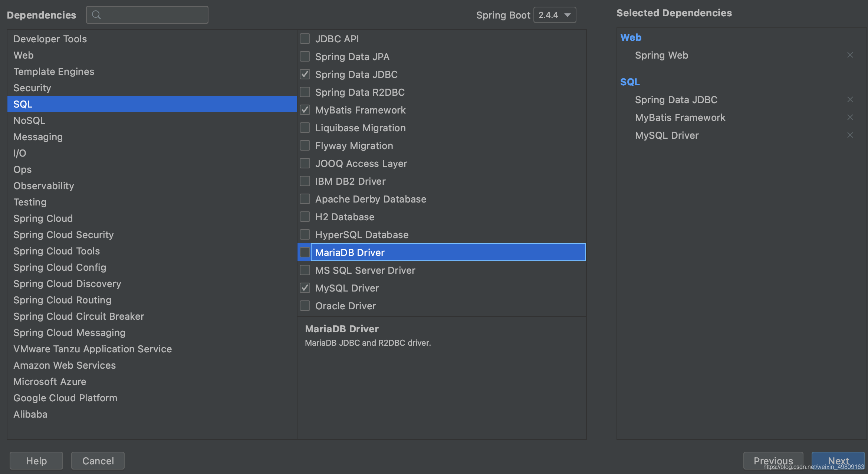Select the I/O category
The image size is (868, 474).
point(152,153)
